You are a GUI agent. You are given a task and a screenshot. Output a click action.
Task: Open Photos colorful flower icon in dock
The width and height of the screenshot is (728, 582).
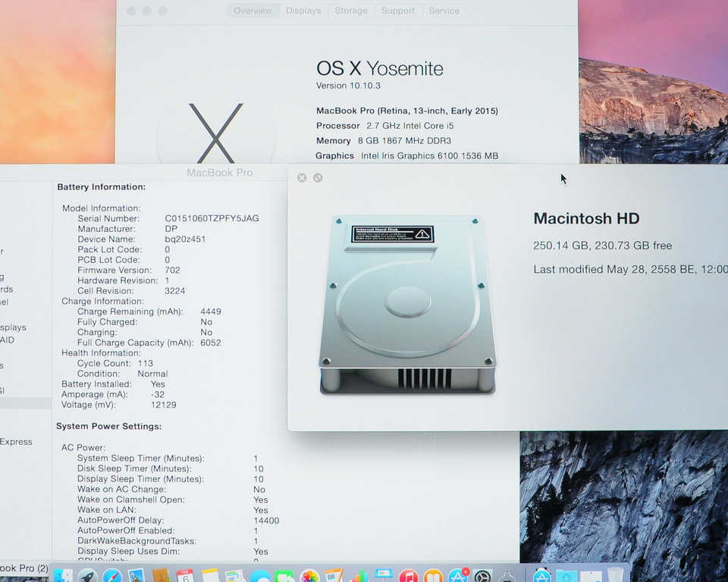(x=309, y=575)
